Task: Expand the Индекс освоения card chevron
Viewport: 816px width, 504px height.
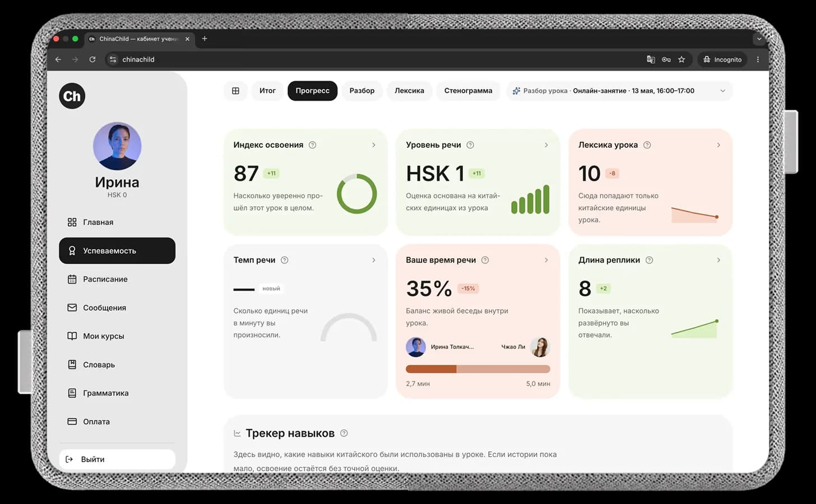Action: click(x=374, y=145)
